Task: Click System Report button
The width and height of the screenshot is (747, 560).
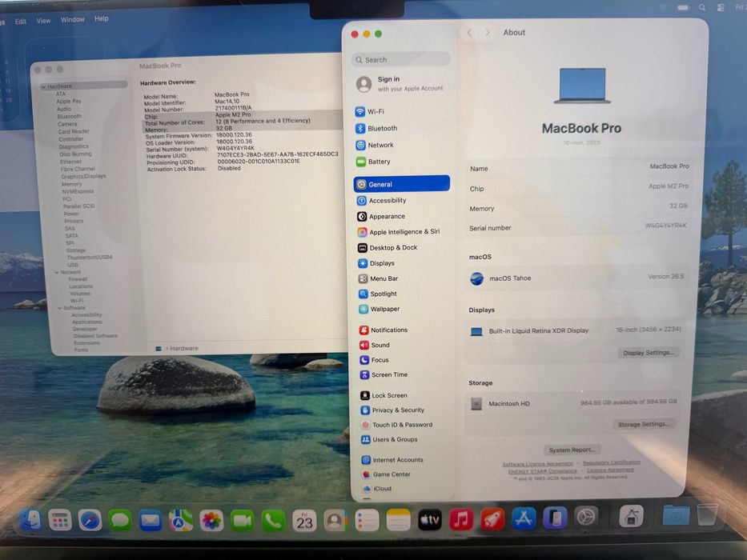Action: click(572, 450)
